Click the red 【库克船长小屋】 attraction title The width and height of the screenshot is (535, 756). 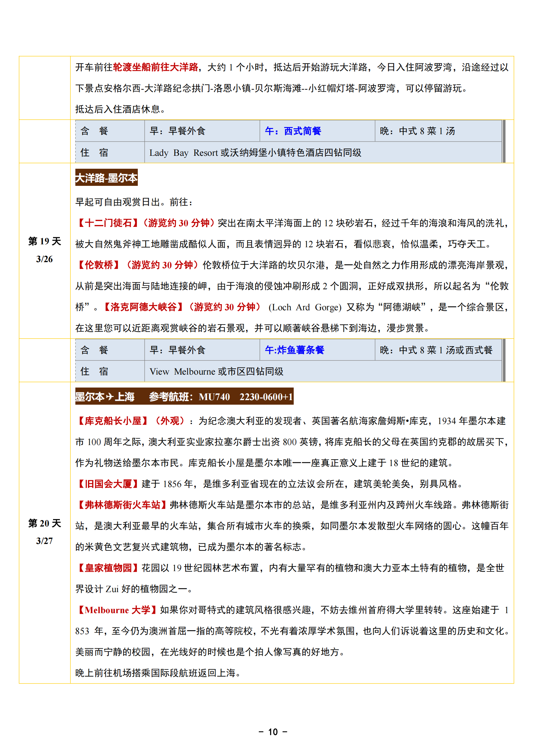pyautogui.click(x=113, y=421)
